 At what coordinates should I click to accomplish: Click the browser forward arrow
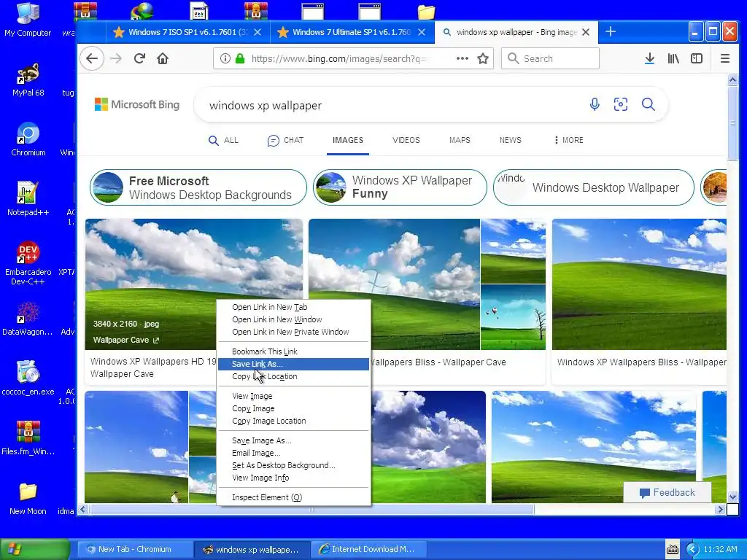pyautogui.click(x=116, y=58)
